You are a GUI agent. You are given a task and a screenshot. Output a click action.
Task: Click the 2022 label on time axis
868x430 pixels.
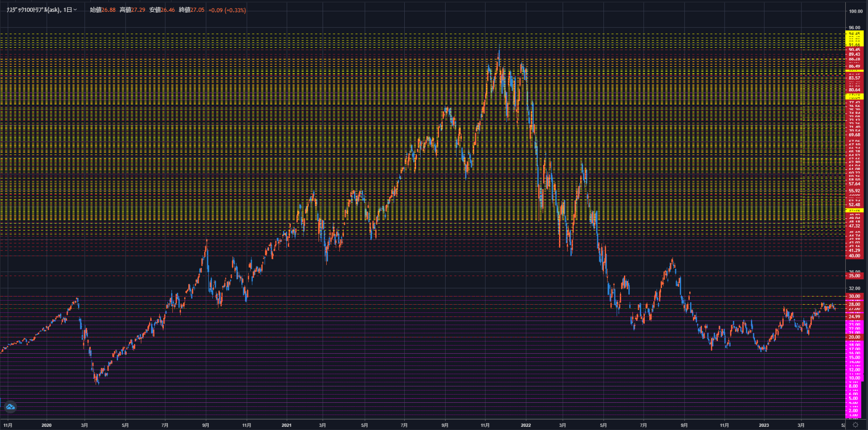click(x=525, y=425)
